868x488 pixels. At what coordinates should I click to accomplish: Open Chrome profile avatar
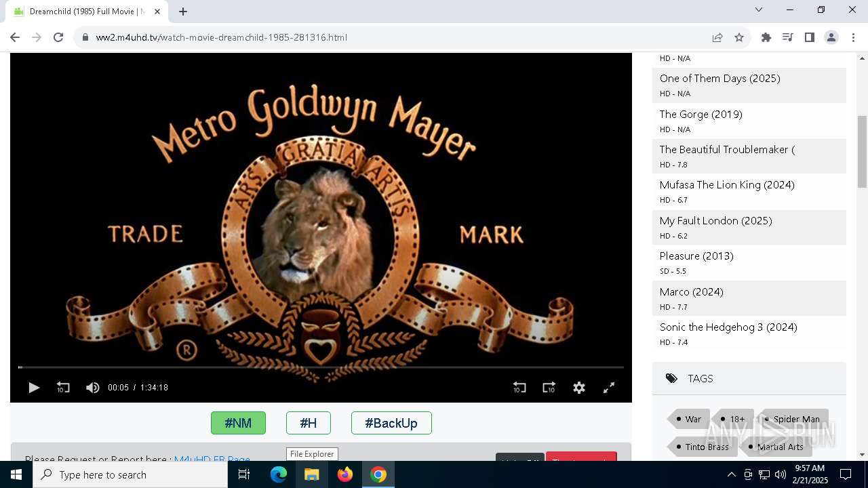click(831, 37)
